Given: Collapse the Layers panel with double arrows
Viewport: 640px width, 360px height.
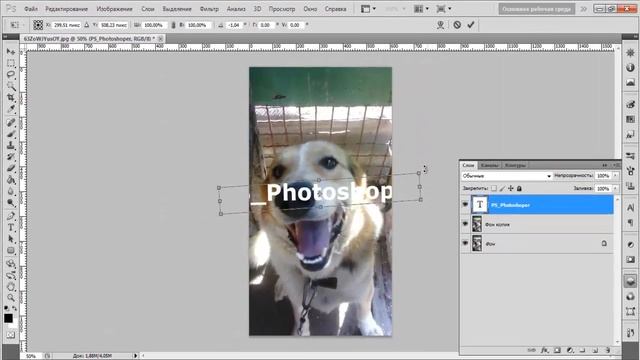Looking at the screenshot, I should click(x=604, y=165).
